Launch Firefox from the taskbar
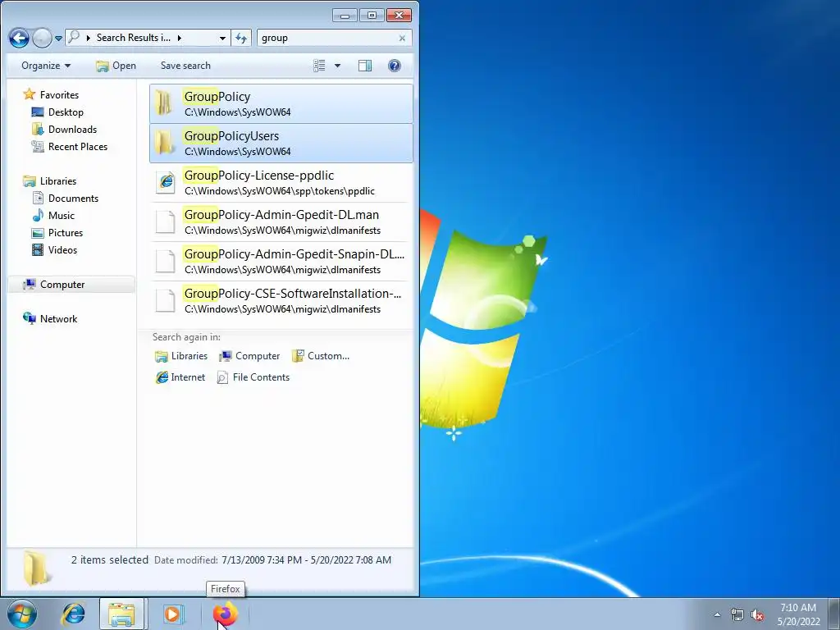Screen dimensions: 840x630 pyautogui.click(x=225, y=614)
